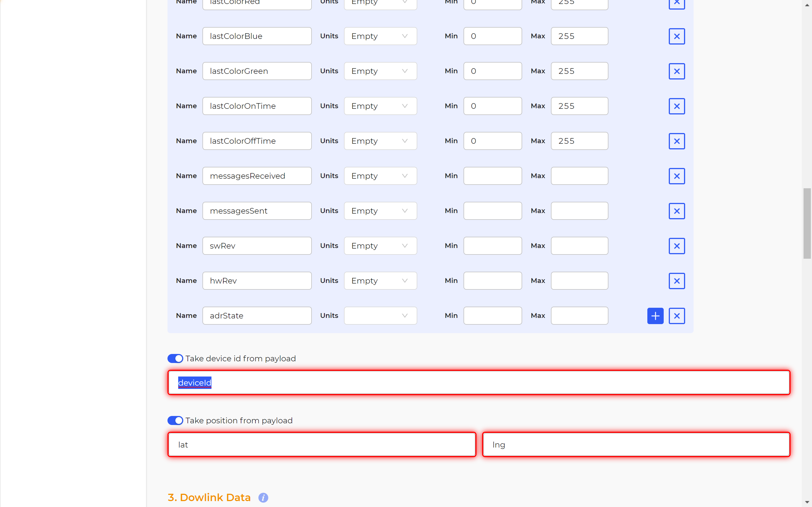Click the deviceId payload field
This screenshot has width=812, height=507.
tap(479, 383)
